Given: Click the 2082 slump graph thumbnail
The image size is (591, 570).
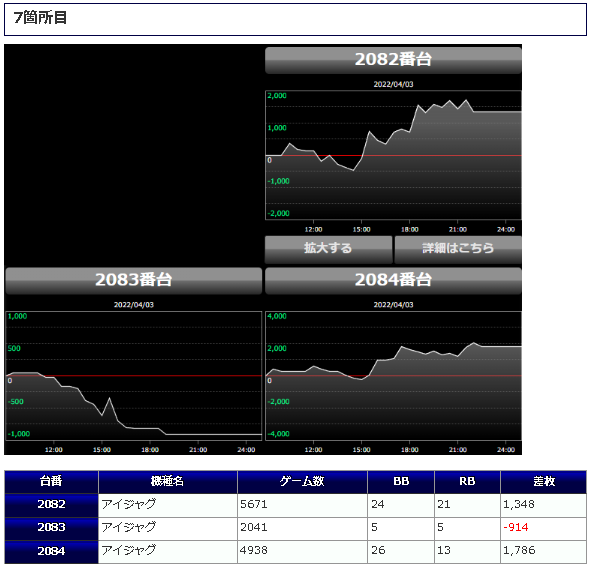Looking at the screenshot, I should point(393,155).
